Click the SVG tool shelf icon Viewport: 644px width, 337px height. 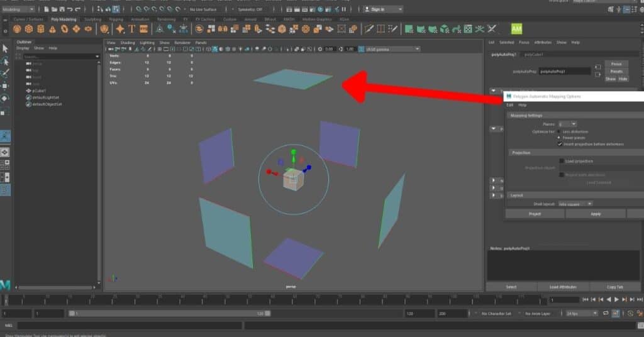(144, 29)
